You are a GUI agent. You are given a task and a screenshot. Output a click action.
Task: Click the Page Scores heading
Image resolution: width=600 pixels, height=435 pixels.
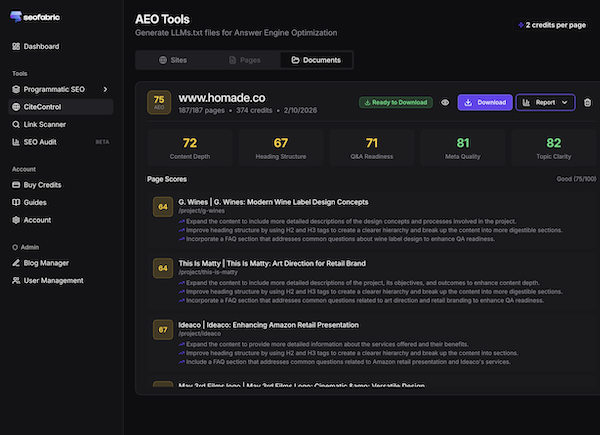click(x=167, y=179)
